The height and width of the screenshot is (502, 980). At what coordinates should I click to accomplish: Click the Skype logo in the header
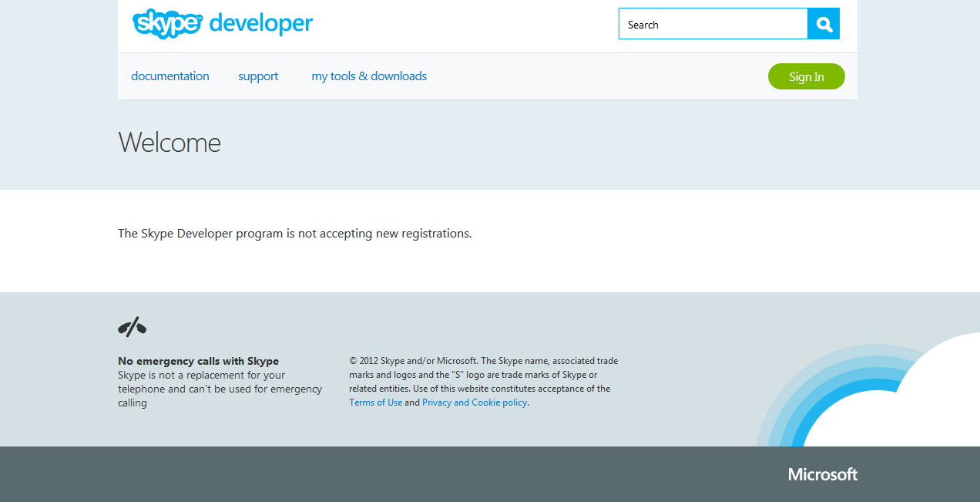click(167, 24)
